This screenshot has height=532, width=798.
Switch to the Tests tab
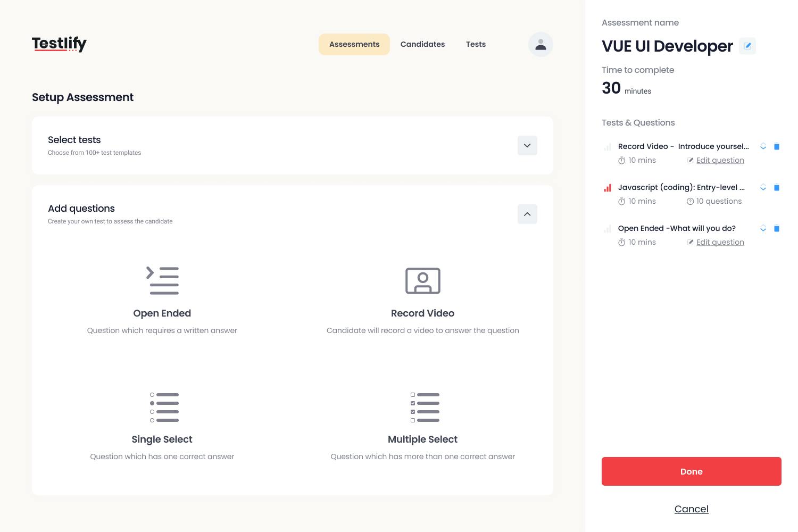[x=476, y=44]
